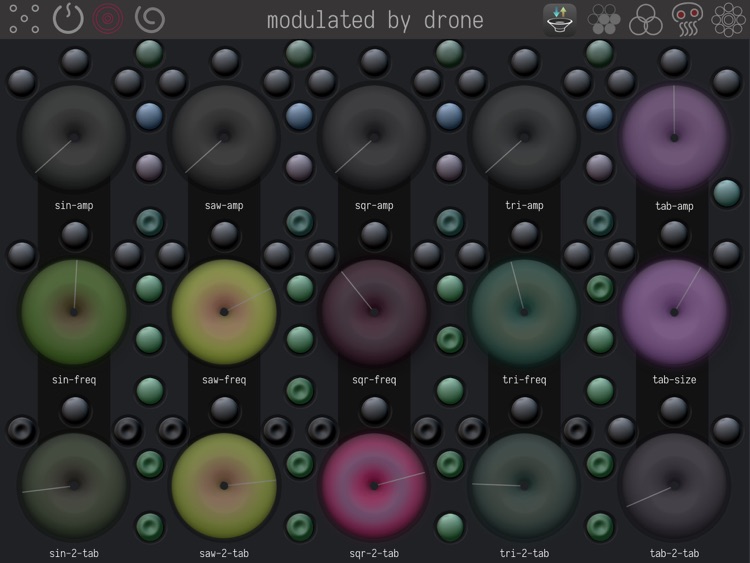Click teal button right of tab-amp label
The width and height of the screenshot is (750, 563).
pyautogui.click(x=727, y=193)
